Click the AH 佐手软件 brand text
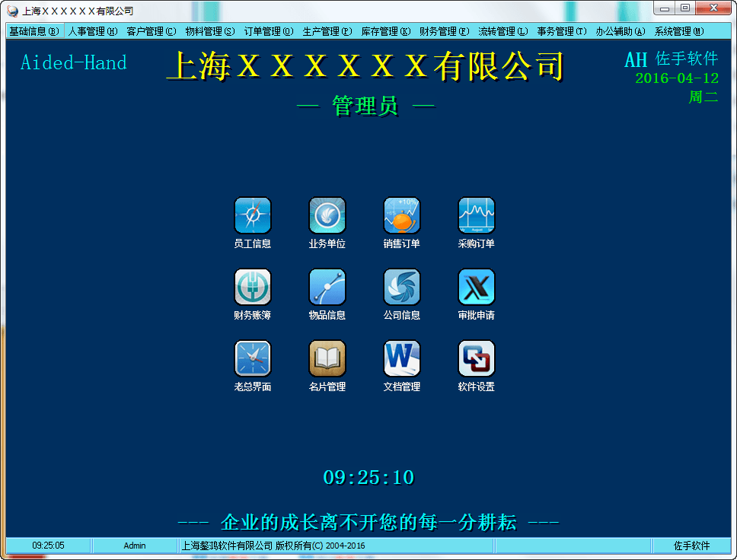Viewport: 737px width, 560px height. pos(672,59)
